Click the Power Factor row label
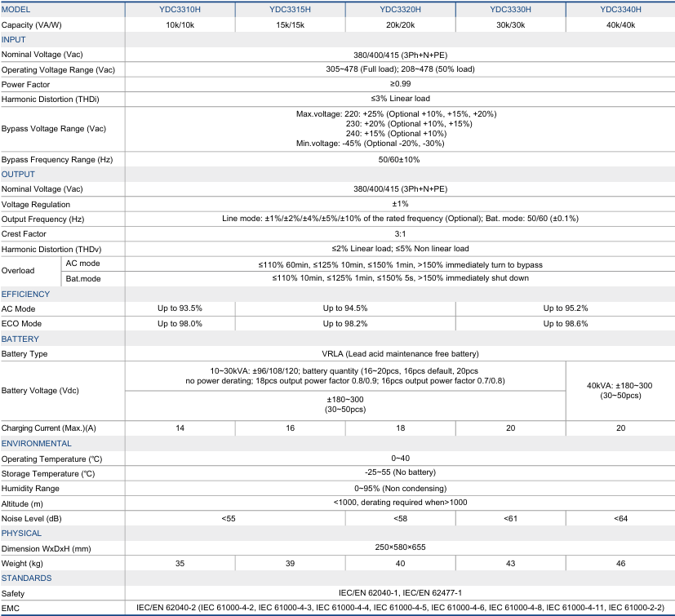This screenshot has width=675, height=616. click(x=25, y=84)
